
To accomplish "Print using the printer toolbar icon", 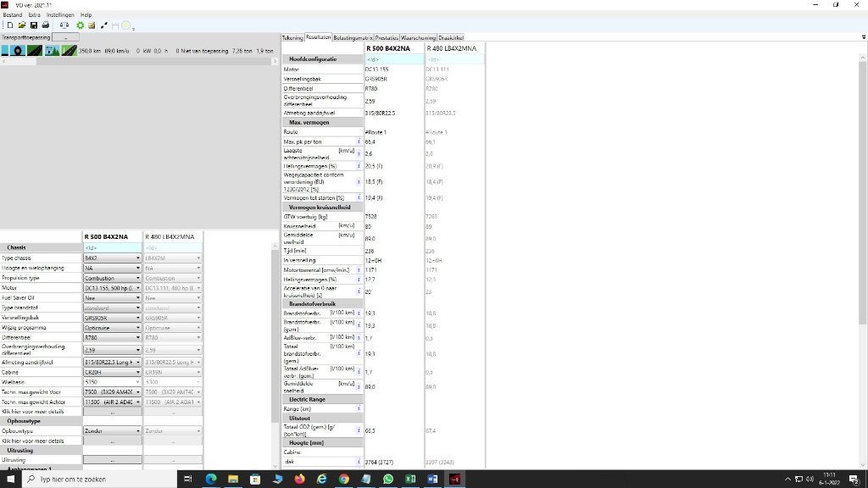I will click(46, 25).
